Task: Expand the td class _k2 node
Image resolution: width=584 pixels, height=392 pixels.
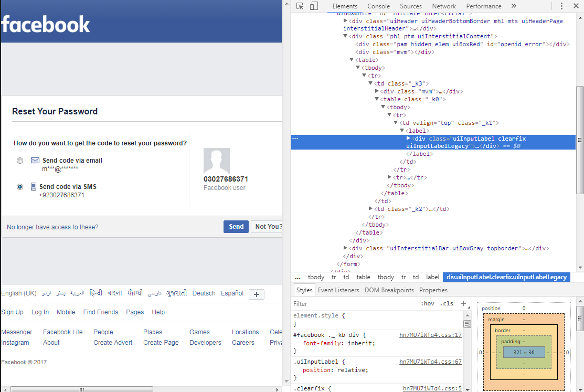Action: [371, 208]
